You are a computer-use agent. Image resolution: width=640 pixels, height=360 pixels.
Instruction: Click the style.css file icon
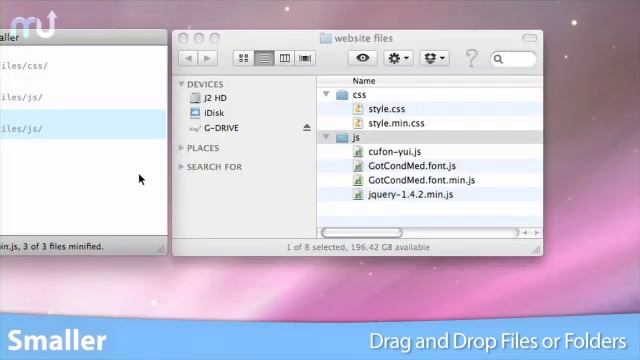click(358, 109)
